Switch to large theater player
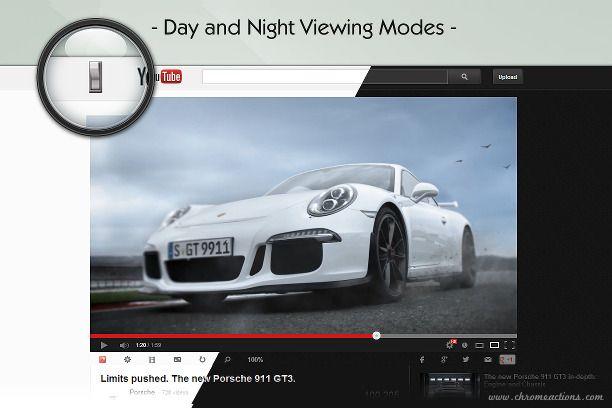Image resolution: width=612 pixels, height=408 pixels. (495, 345)
